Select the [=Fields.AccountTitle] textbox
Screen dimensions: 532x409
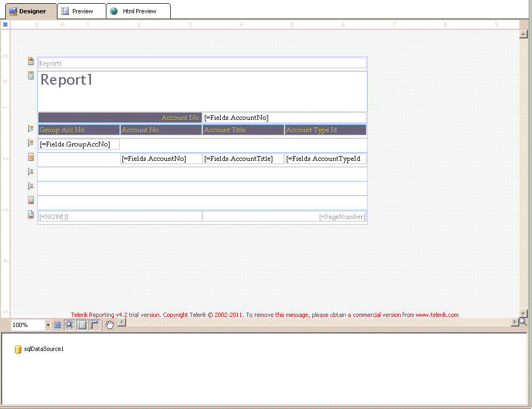click(x=243, y=159)
